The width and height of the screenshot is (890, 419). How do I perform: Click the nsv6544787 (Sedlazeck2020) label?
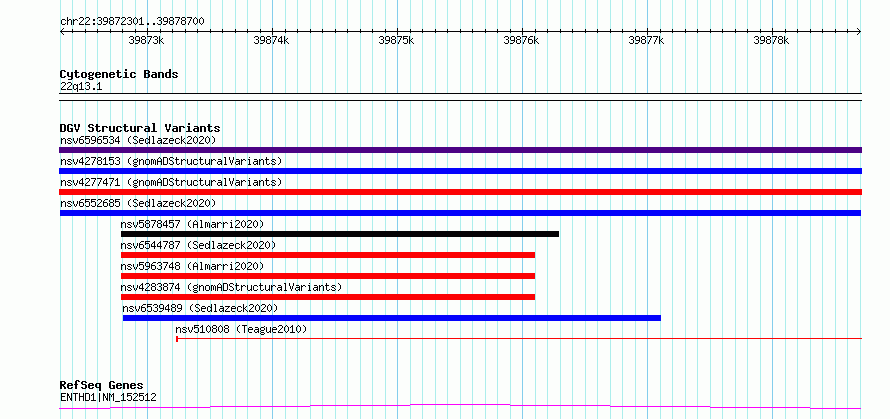(x=198, y=245)
